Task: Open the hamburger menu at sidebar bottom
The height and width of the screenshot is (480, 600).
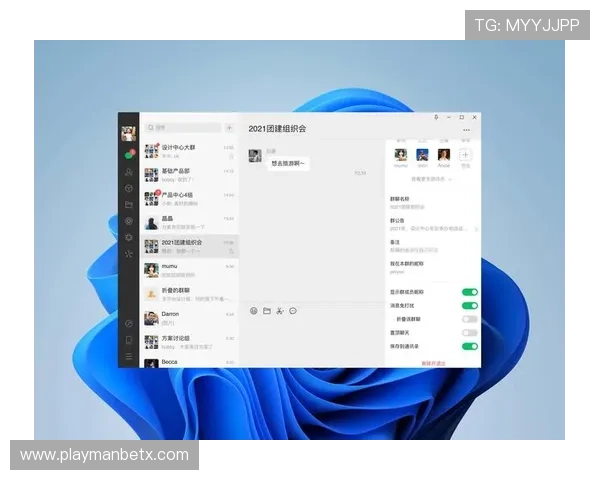Action: [x=129, y=357]
